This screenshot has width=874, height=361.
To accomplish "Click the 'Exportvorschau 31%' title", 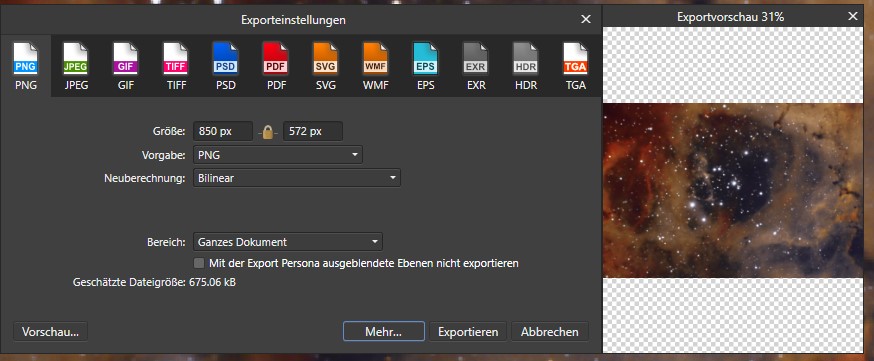I will tap(730, 17).
